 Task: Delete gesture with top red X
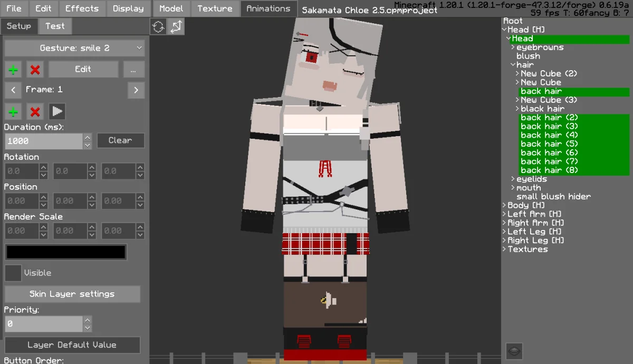pos(35,69)
